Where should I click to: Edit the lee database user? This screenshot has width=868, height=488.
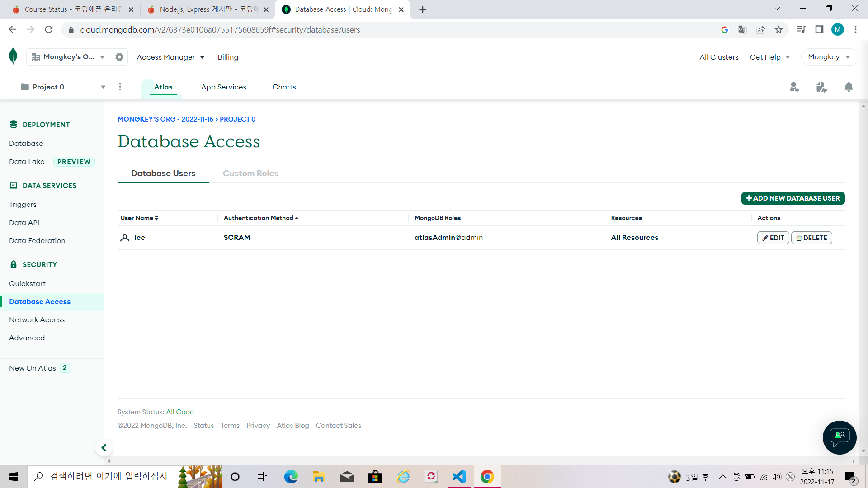tap(773, 238)
